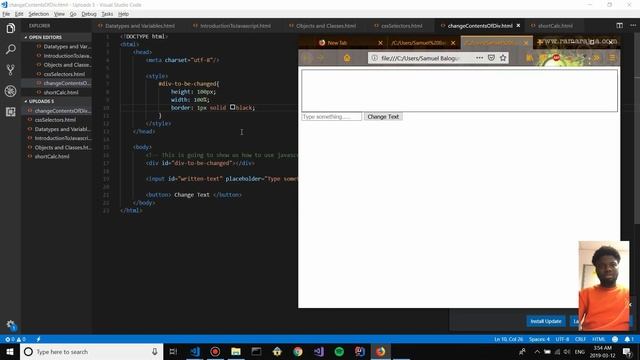
Task: Select Objects and Classe... under Open Editors
Action: pos(67,65)
